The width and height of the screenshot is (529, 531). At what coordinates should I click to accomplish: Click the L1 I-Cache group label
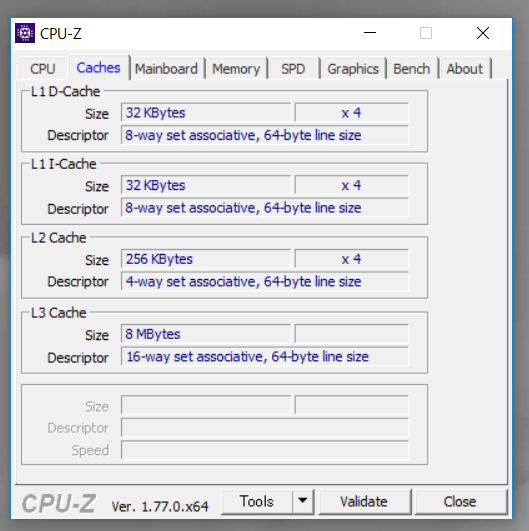click(64, 164)
